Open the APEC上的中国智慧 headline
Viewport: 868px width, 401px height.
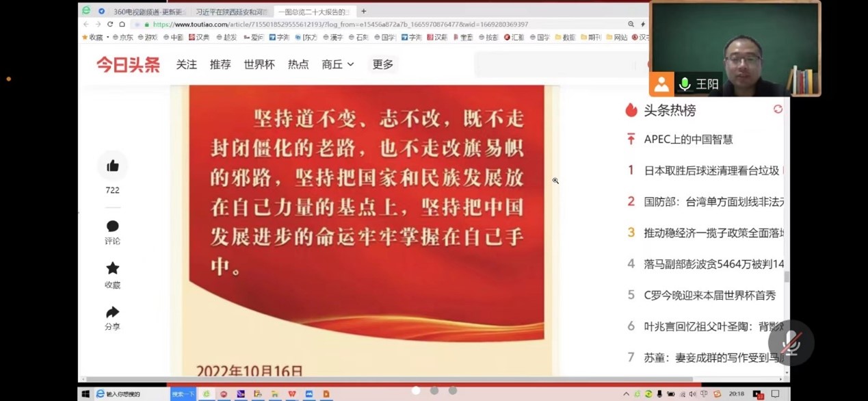pyautogui.click(x=688, y=140)
